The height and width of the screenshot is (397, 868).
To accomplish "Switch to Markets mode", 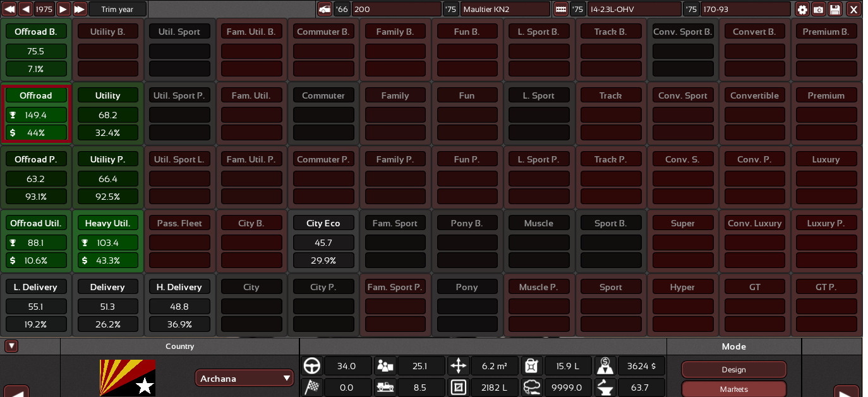I will tap(733, 389).
